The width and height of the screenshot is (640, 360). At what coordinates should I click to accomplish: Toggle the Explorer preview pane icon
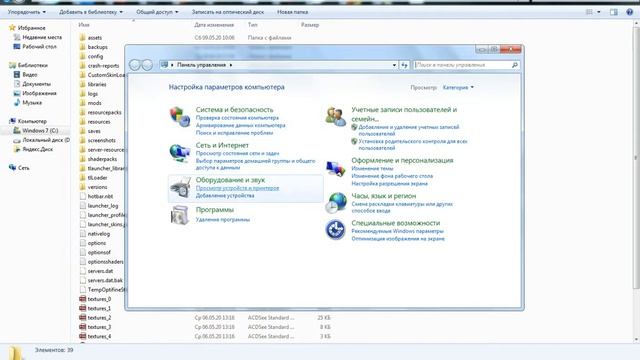(614, 12)
